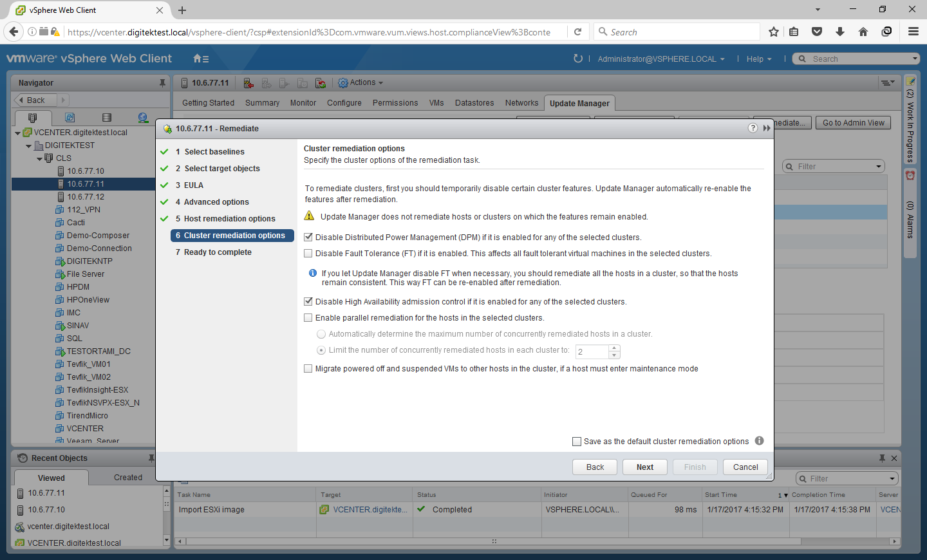Open the Storage navigator view
Viewport: 927px width, 560px height.
pyautogui.click(x=107, y=118)
